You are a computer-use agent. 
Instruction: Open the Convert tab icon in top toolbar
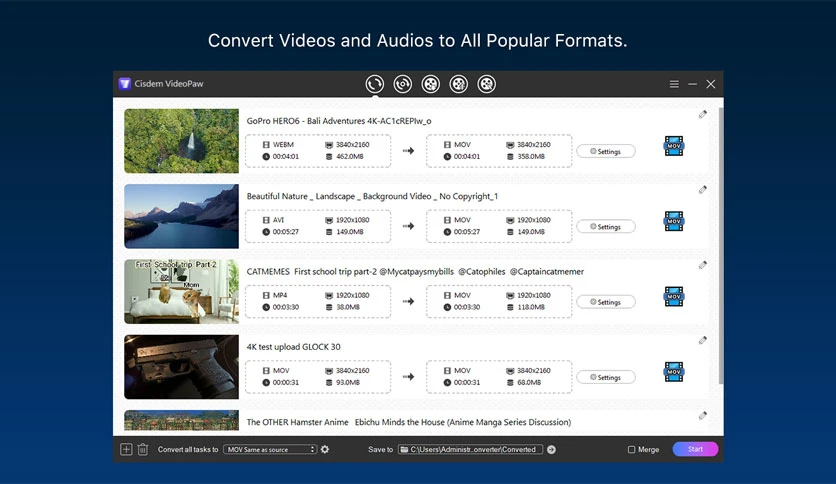[374, 84]
